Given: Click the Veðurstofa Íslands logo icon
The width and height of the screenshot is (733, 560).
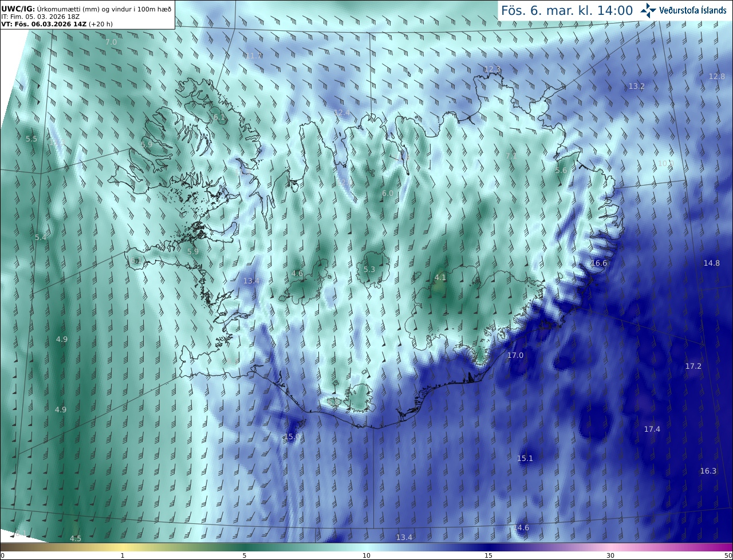Looking at the screenshot, I should click(649, 10).
